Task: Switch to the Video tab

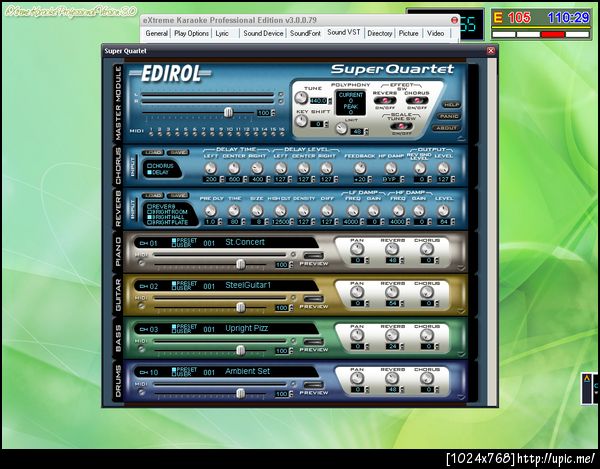Action: [435, 33]
